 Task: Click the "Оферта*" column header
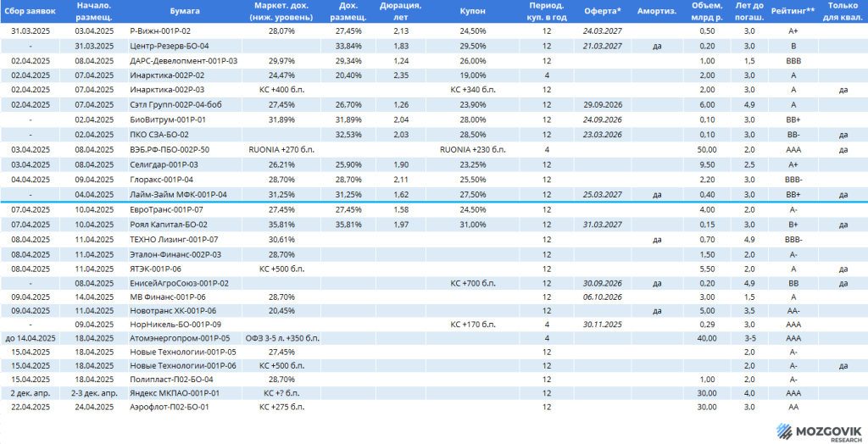point(603,11)
